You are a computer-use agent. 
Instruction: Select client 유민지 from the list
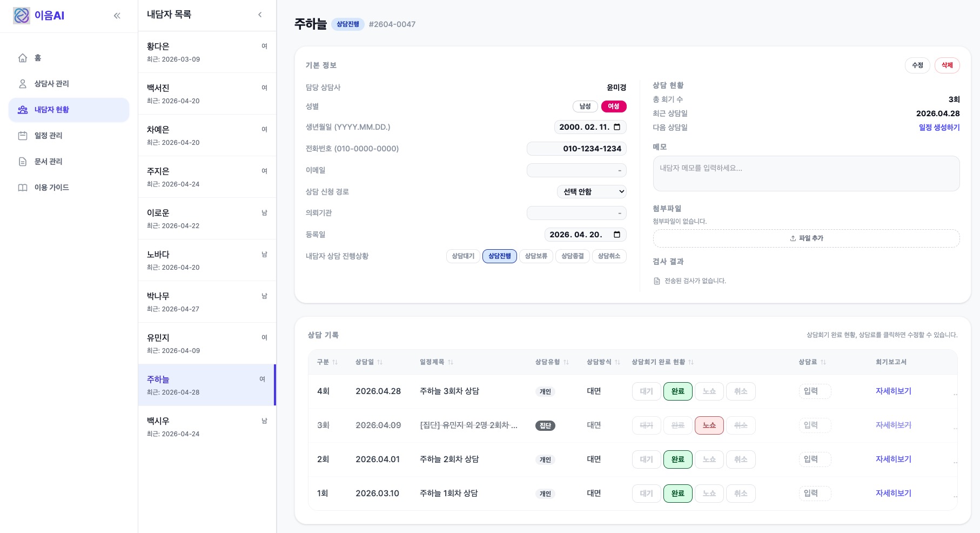[x=207, y=343]
